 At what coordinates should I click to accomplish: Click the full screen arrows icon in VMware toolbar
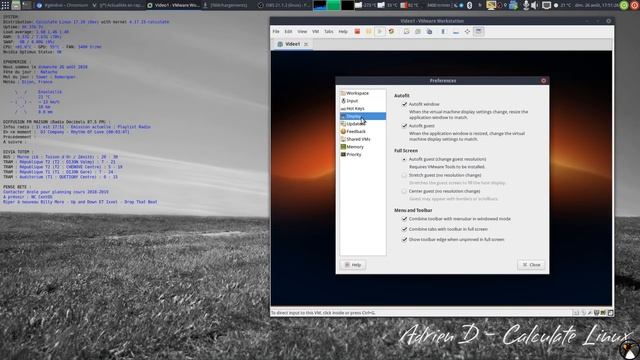point(467,31)
